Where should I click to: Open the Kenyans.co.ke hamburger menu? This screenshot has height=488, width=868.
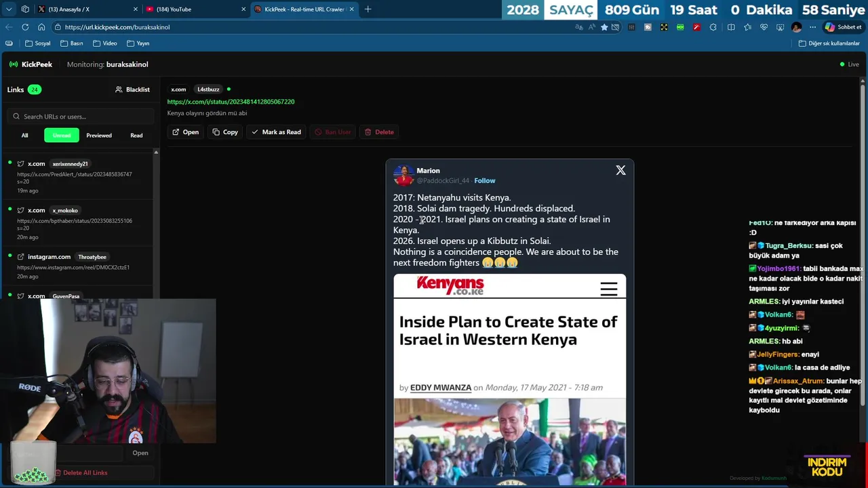coord(609,289)
